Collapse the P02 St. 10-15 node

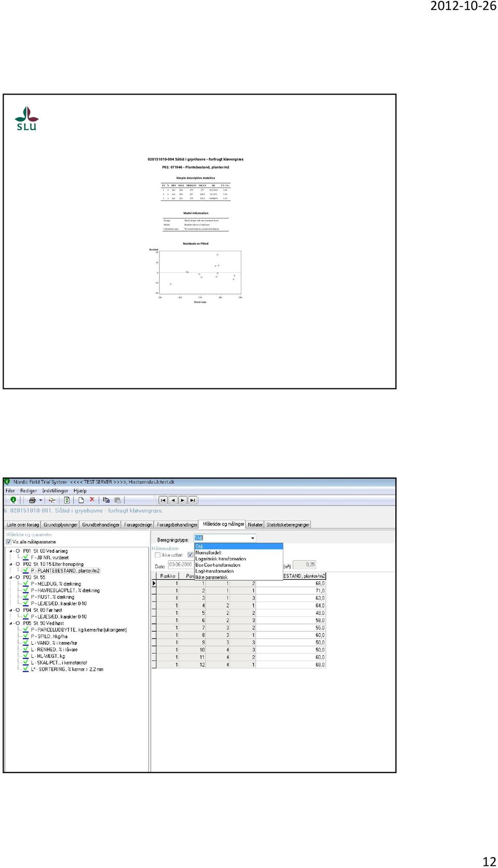pyautogui.click(x=11, y=564)
